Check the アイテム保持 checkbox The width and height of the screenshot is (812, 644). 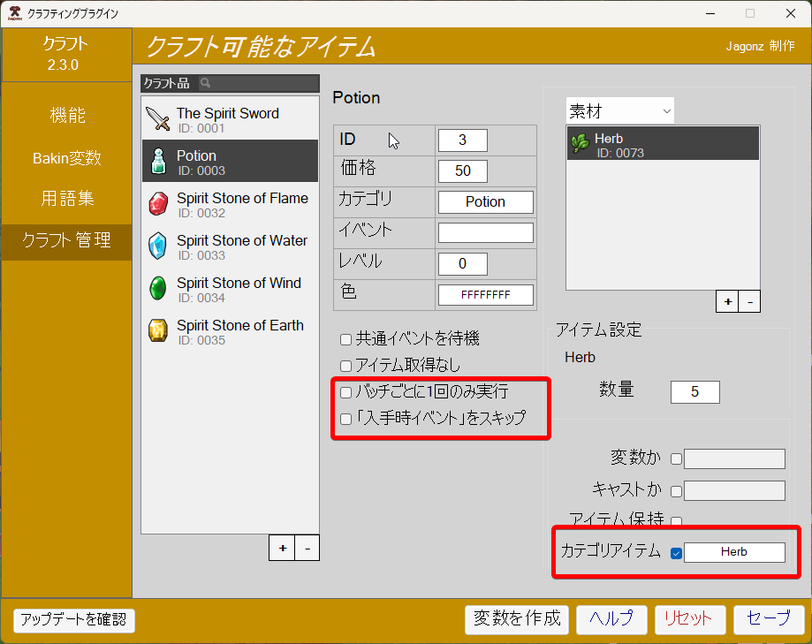point(676,521)
